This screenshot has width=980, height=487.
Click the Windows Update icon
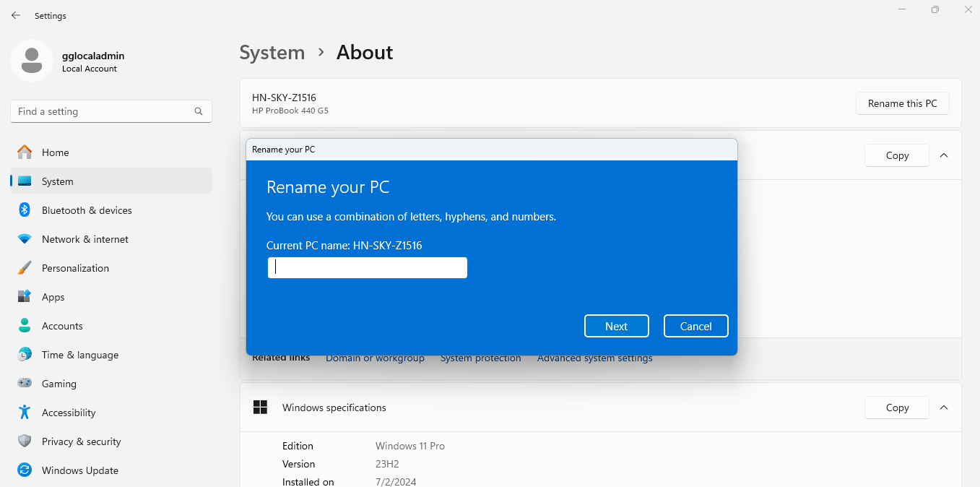click(x=25, y=470)
